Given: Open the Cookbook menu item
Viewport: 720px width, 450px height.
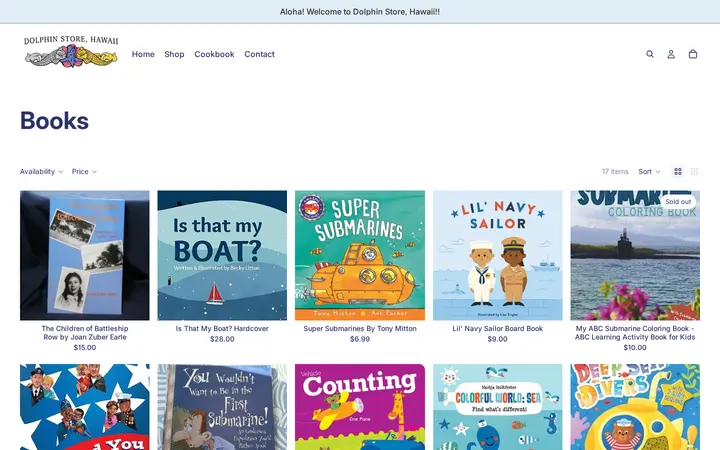Looking at the screenshot, I should pos(214,54).
